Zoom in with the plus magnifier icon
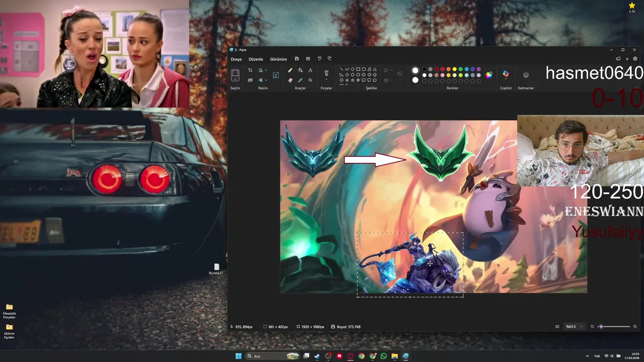Image resolution: width=644 pixels, height=362 pixels. [635, 326]
